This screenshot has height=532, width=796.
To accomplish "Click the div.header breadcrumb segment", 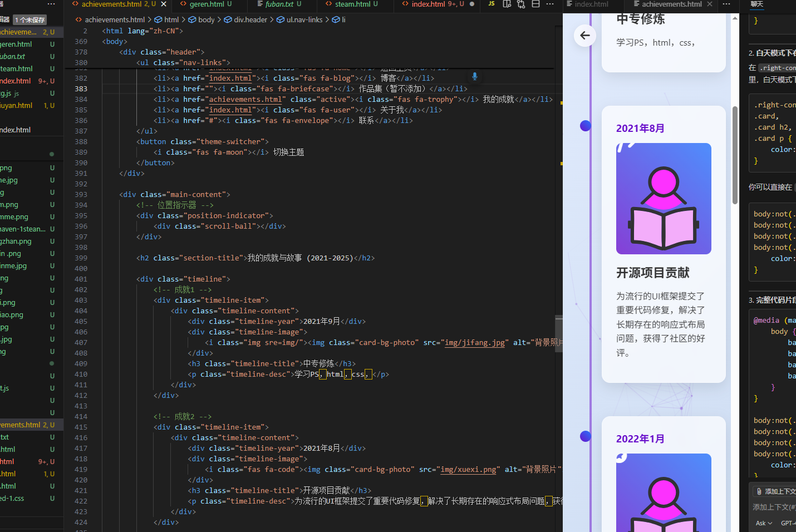I will [250, 19].
